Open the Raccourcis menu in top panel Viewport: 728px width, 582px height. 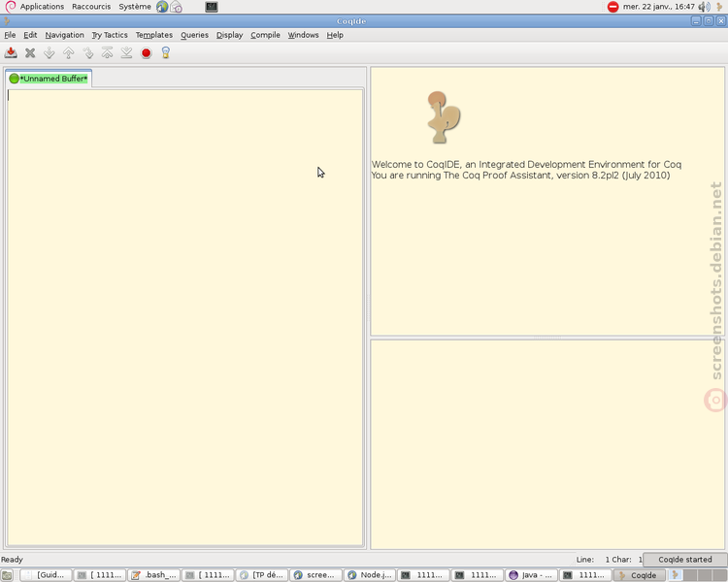click(x=91, y=7)
